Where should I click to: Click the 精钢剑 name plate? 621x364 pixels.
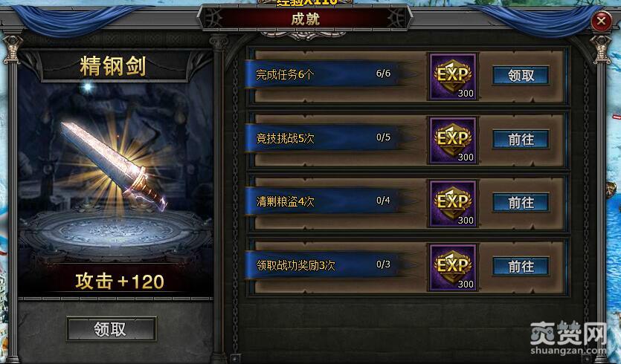click(113, 66)
